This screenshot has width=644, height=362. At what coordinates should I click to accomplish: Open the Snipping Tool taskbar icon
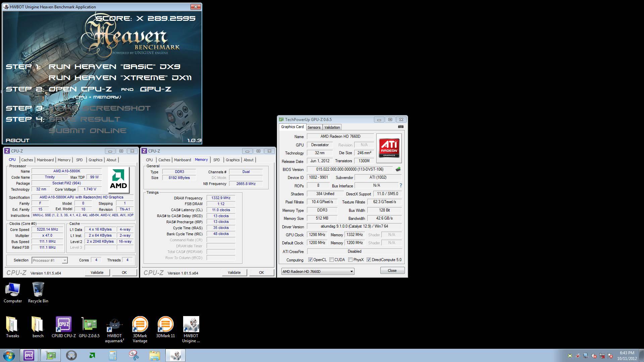point(133,355)
